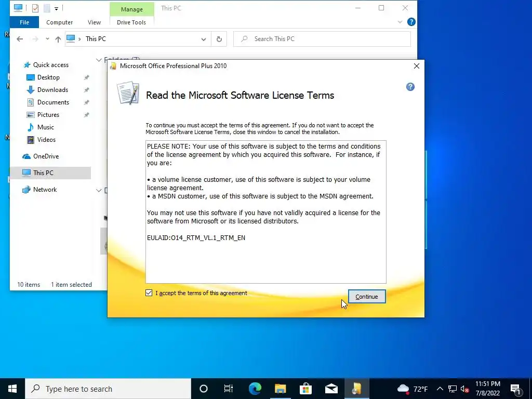Image resolution: width=532 pixels, height=399 pixels.
Task: Open Cortana from the taskbar
Action: (x=203, y=389)
